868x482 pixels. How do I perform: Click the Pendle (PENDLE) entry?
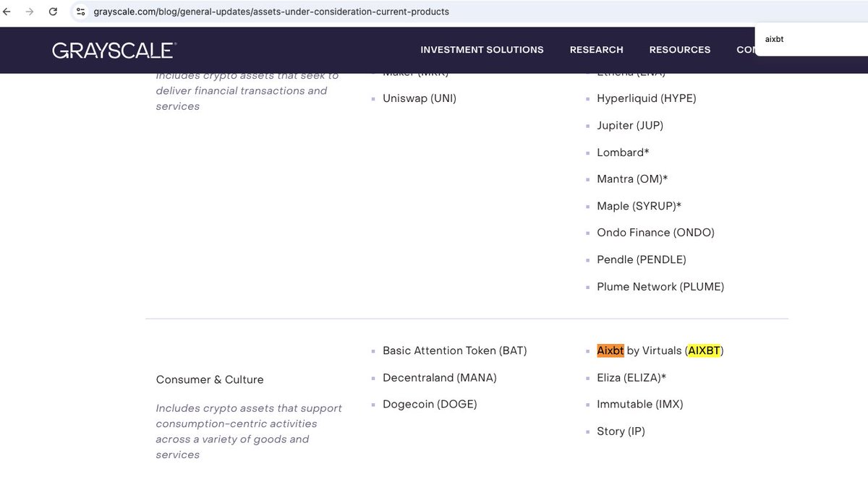(x=641, y=259)
